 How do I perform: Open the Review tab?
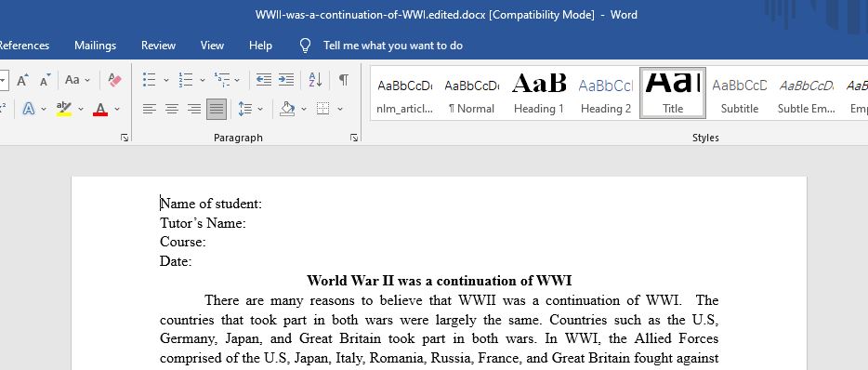click(x=158, y=46)
